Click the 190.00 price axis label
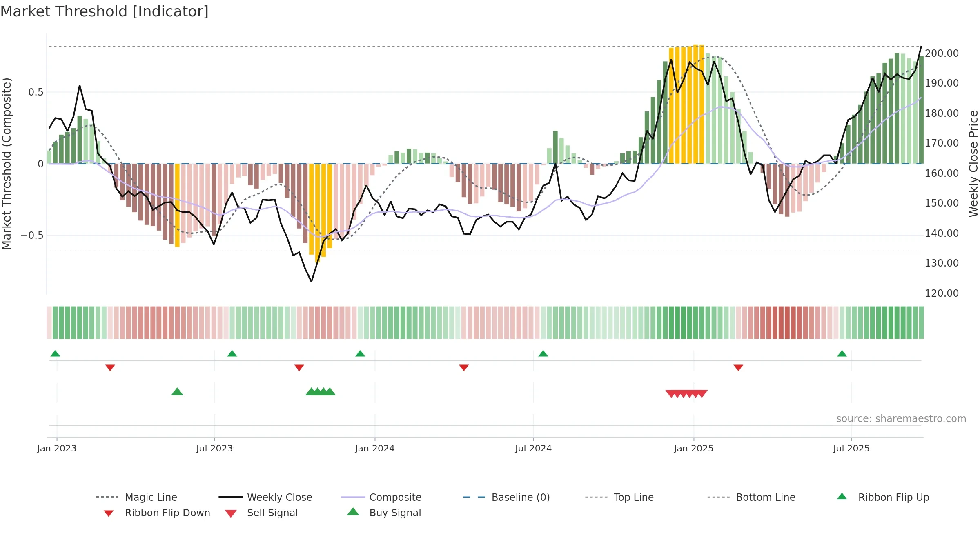This screenshot has height=551, width=980. 942,83
